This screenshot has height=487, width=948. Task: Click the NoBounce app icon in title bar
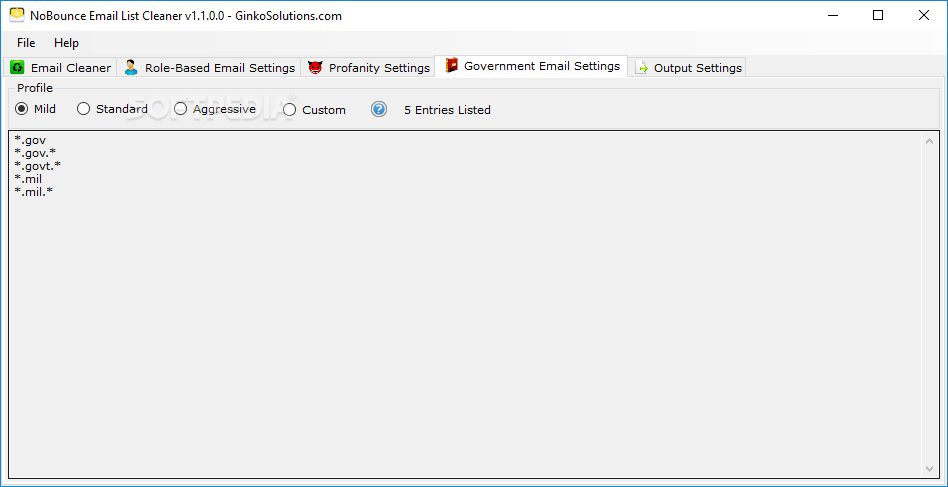click(x=17, y=15)
